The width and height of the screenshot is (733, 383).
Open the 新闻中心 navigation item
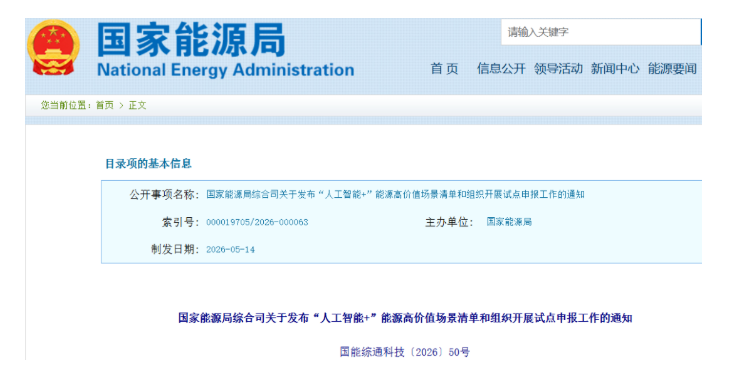pyautogui.click(x=615, y=69)
